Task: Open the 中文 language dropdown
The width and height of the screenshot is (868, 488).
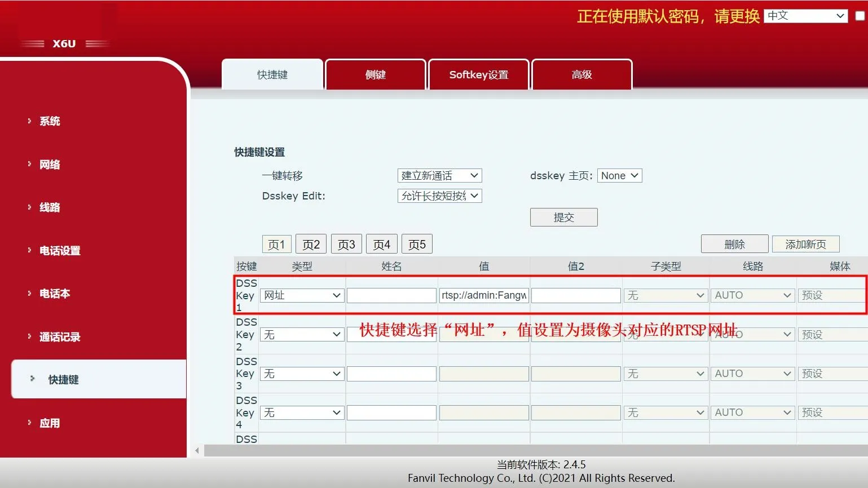Action: pos(805,16)
